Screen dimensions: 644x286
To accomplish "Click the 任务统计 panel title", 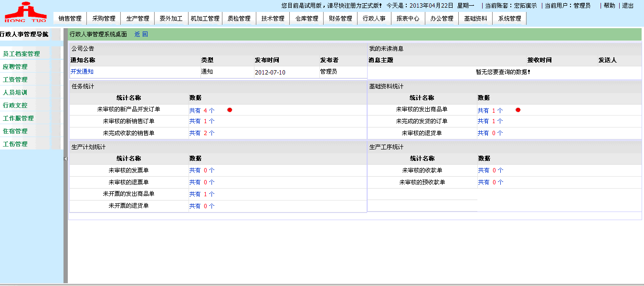I will 83,86.
